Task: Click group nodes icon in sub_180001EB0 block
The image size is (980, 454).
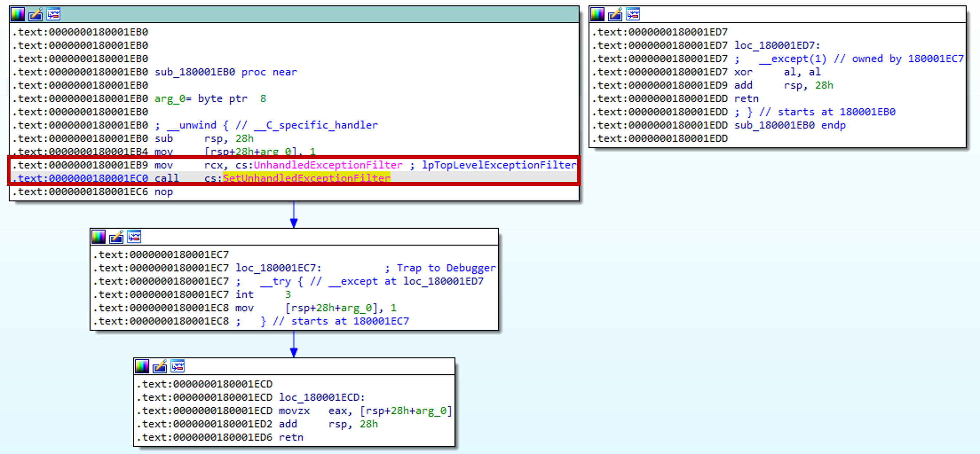Action: (x=53, y=15)
